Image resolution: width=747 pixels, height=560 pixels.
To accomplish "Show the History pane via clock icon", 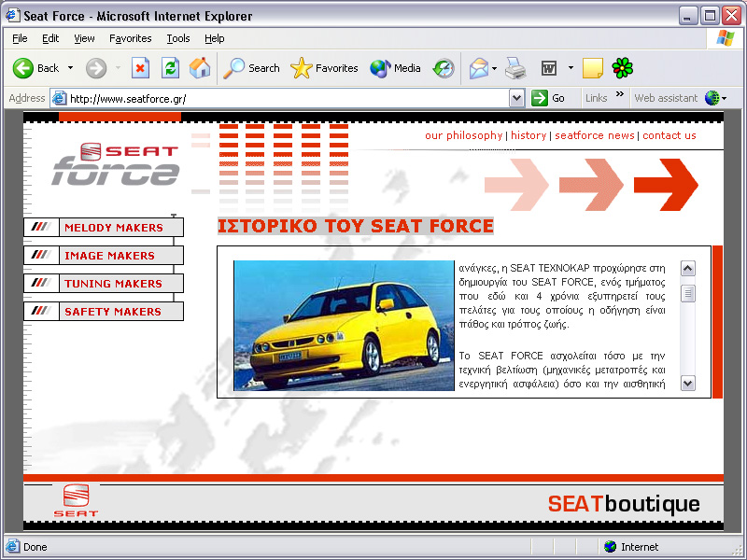I will [444, 68].
